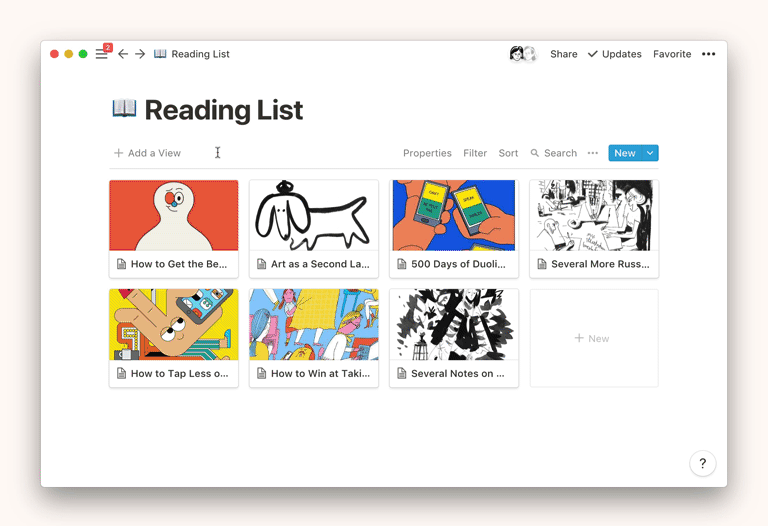Open the page options three-dot menu
Image resolution: width=768 pixels, height=526 pixels.
[x=709, y=54]
